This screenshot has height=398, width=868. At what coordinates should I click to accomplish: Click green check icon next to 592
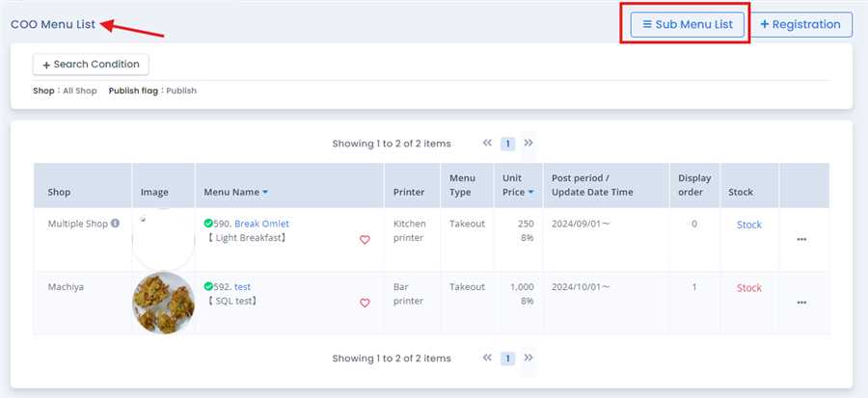pos(208,286)
